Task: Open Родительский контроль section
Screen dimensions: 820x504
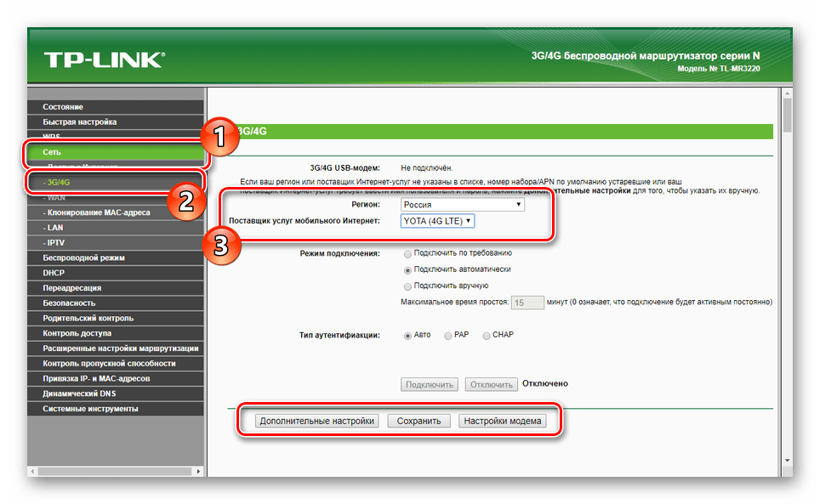Action: point(115,318)
